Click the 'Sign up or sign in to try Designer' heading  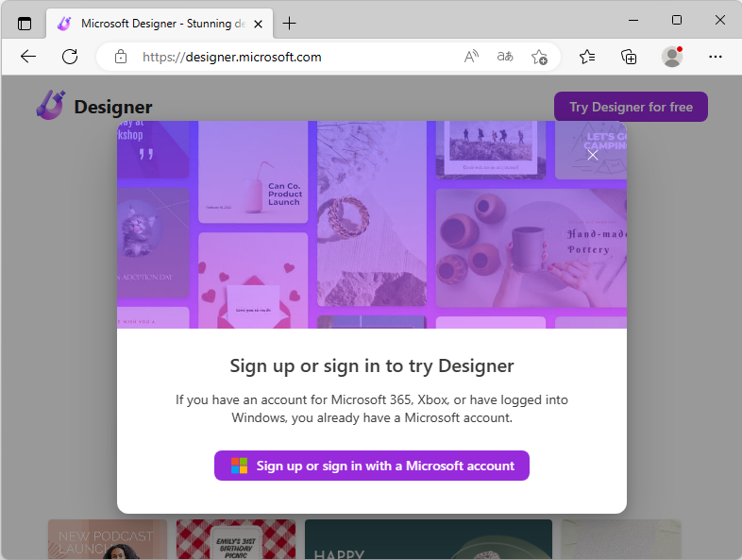click(372, 365)
